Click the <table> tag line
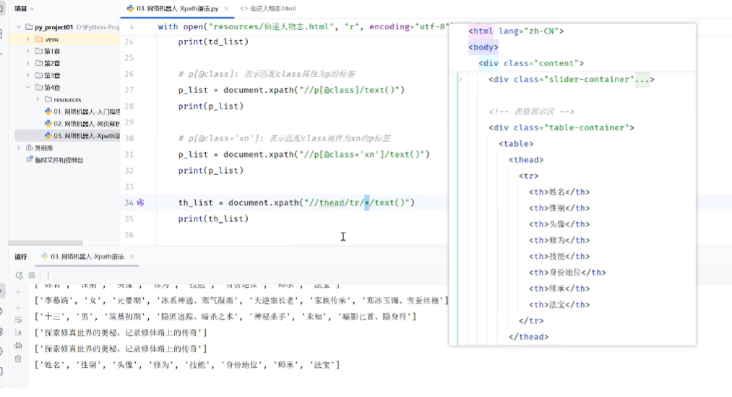The image size is (732, 397). (516, 144)
